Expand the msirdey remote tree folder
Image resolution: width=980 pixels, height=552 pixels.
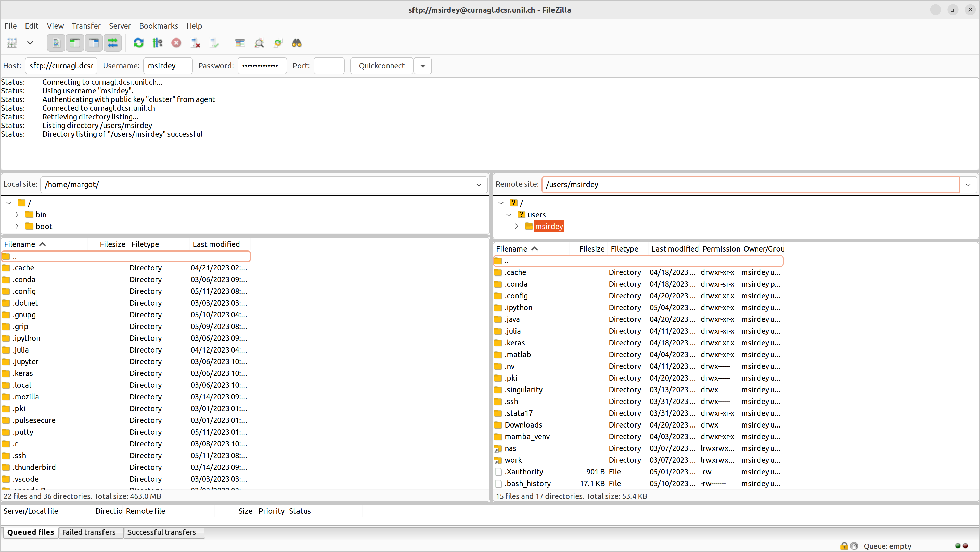(516, 227)
